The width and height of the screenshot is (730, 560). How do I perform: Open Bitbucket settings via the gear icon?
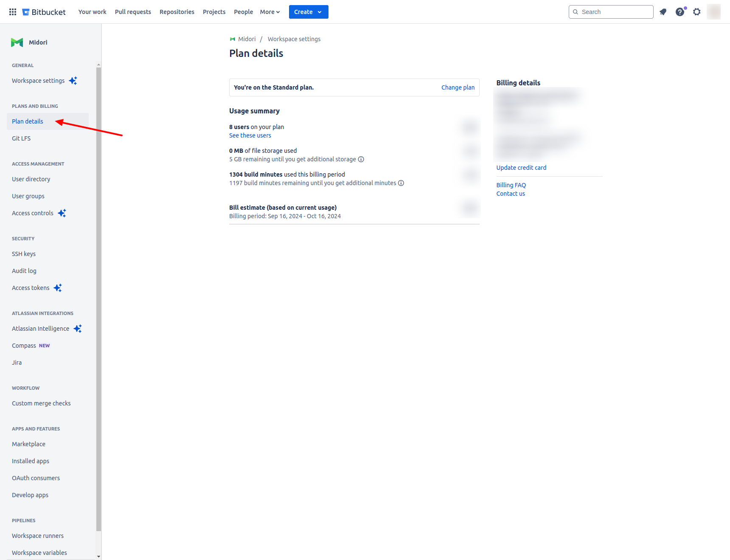tap(696, 12)
